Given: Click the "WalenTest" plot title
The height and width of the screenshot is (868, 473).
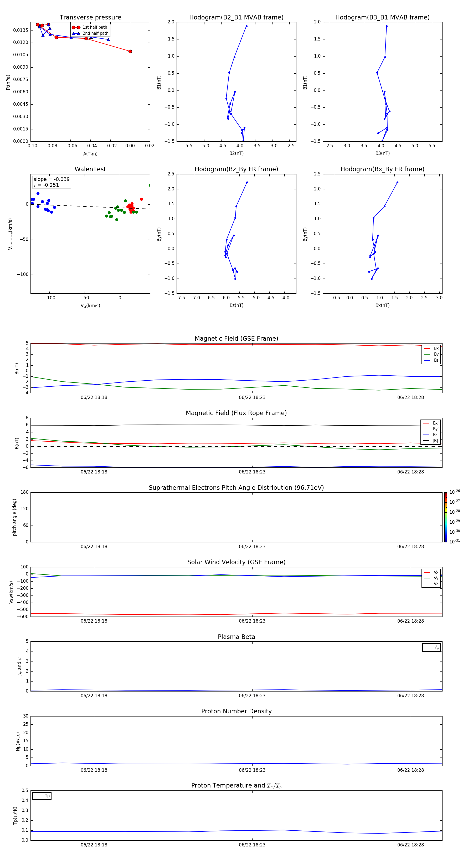Looking at the screenshot, I should (90, 169).
